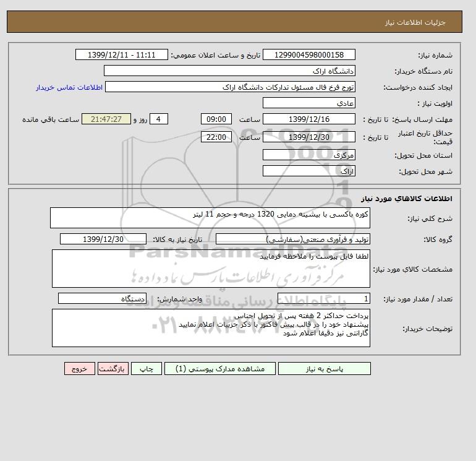Click the label 'ایجاد کننده درخواست:'
The width and height of the screenshot is (476, 461).
418,87
